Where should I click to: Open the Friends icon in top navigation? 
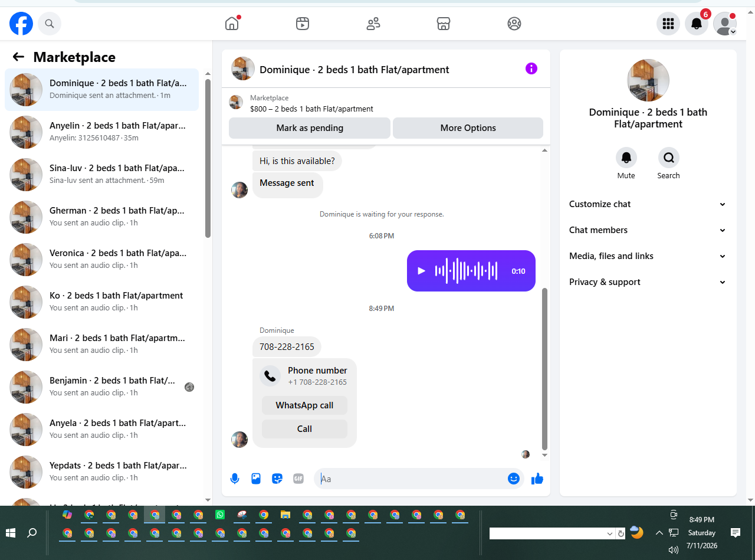pyautogui.click(x=373, y=24)
